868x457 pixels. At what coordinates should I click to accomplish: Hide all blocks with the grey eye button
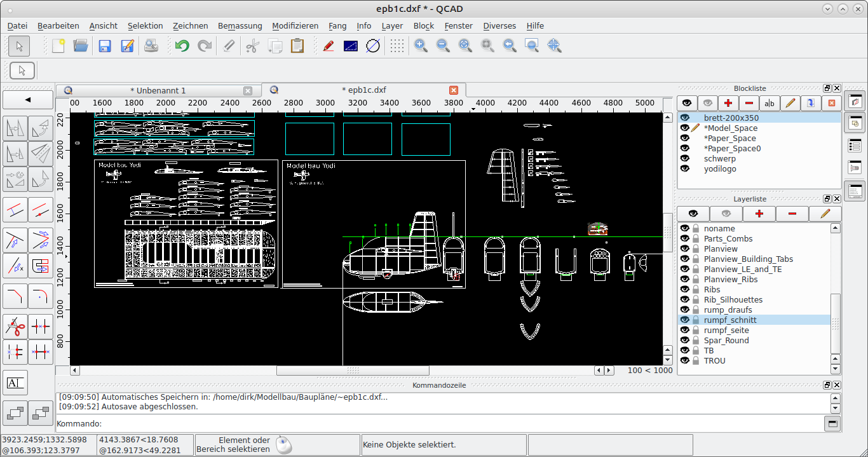tap(707, 103)
